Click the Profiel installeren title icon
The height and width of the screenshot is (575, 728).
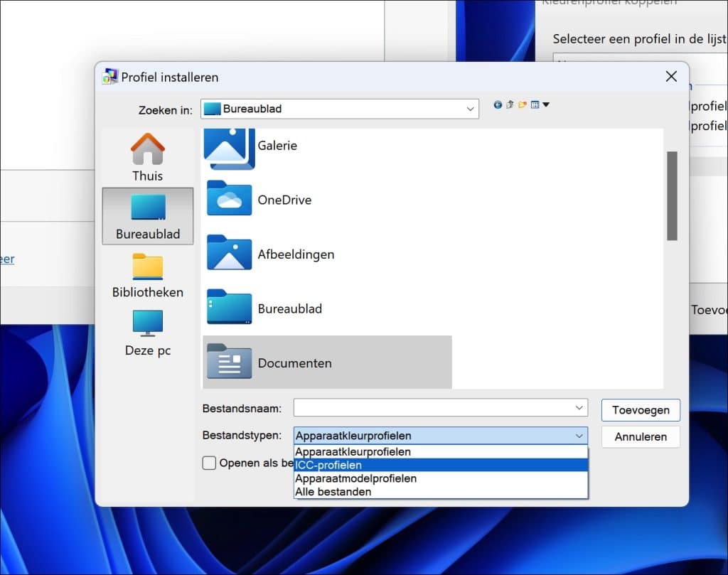[x=110, y=77]
